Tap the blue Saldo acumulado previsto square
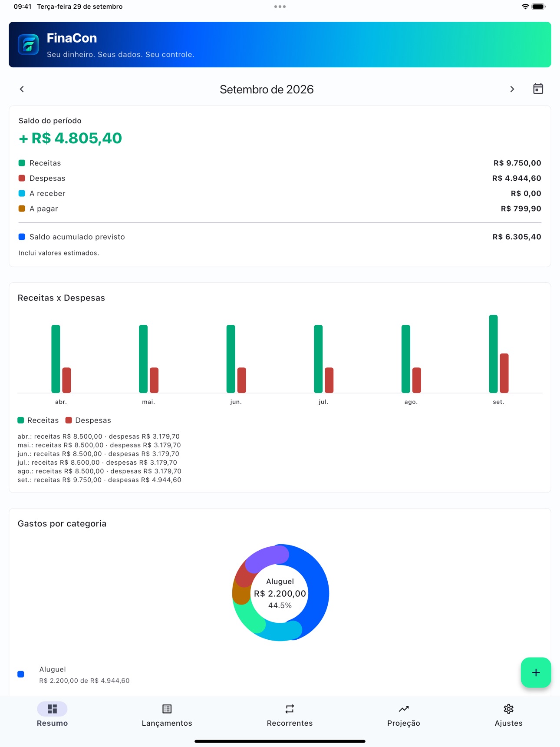560x747 pixels. [x=22, y=237]
